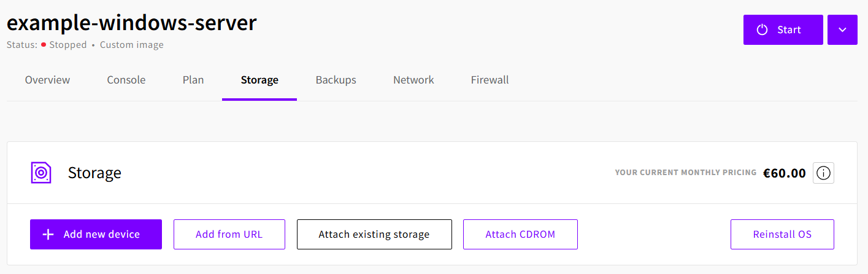868x274 pixels.
Task: Open the Firewall tab
Action: (x=490, y=80)
